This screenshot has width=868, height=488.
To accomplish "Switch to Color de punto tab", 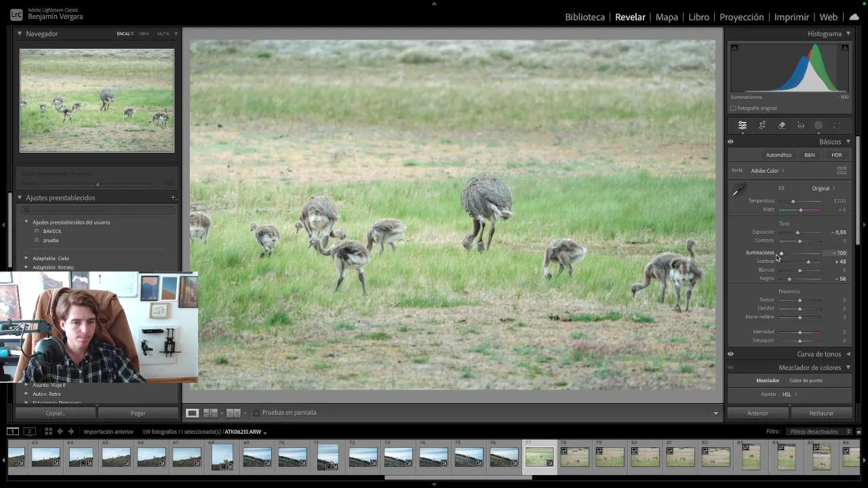I will tap(806, 380).
